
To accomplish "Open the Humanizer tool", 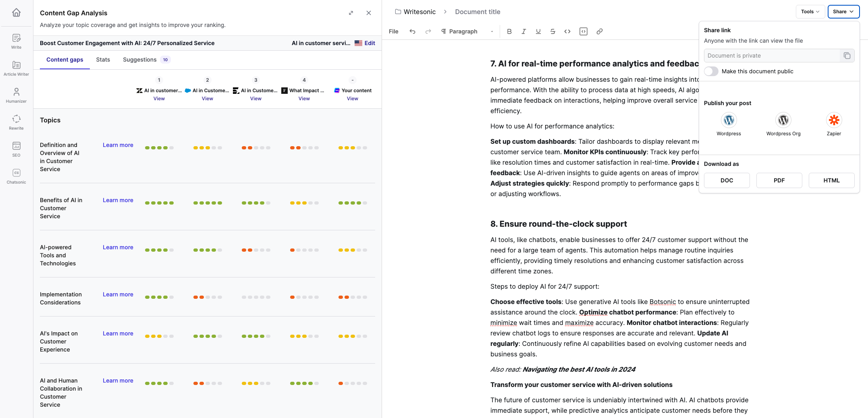I will [16, 95].
